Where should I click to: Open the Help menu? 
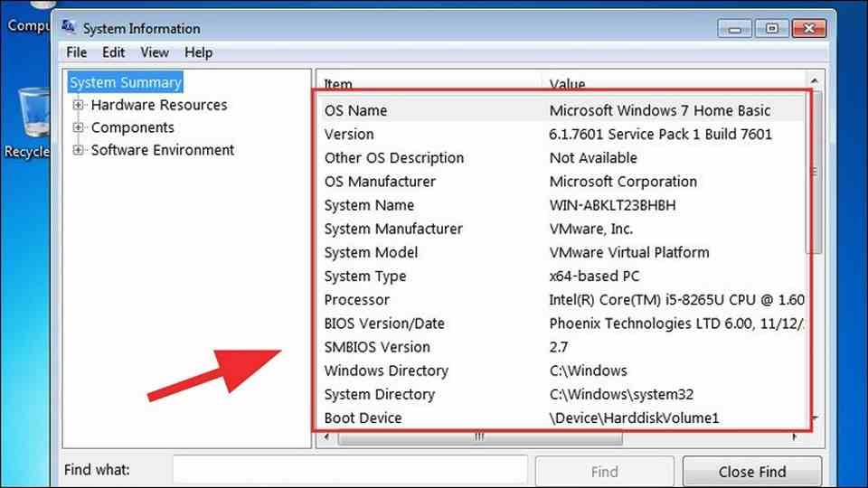(198, 52)
